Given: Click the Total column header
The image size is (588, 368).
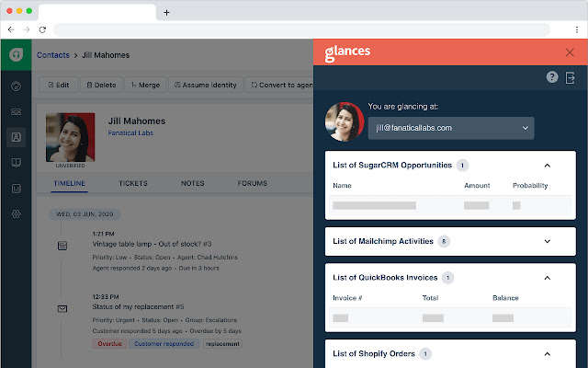Looking at the screenshot, I should click(x=430, y=298).
